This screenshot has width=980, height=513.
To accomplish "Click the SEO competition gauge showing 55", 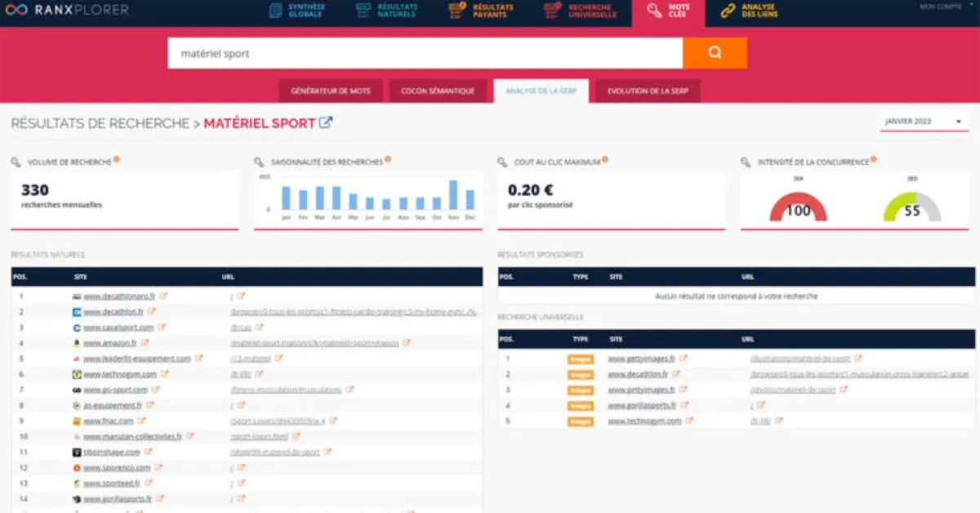I will pos(912,205).
